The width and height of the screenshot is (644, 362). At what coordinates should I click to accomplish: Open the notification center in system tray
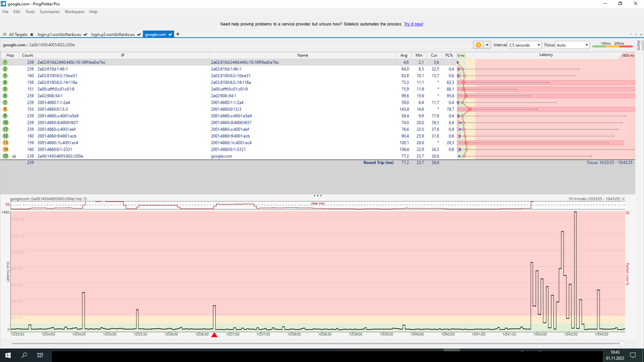coord(633,355)
